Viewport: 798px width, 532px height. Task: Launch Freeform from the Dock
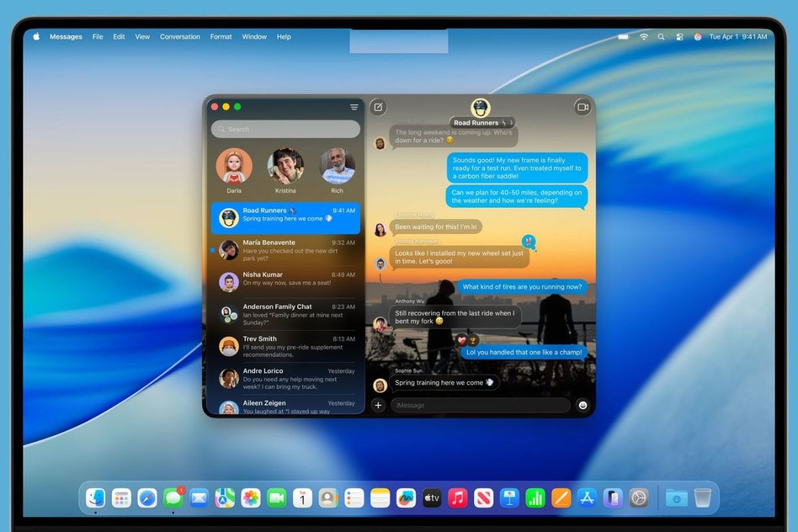point(406,497)
